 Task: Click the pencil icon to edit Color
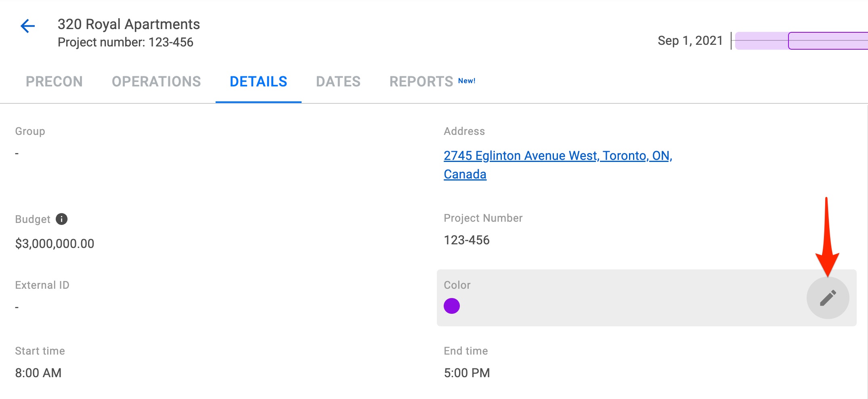pyautogui.click(x=828, y=298)
